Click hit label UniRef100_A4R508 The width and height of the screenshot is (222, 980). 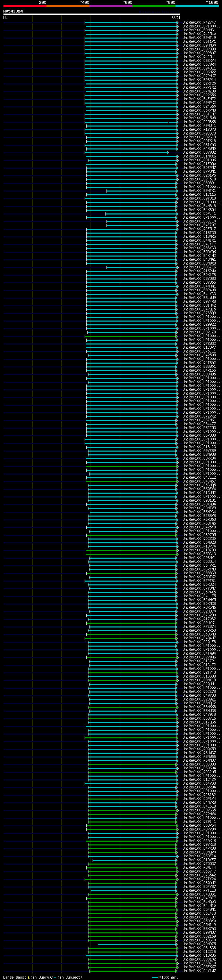tap(199, 355)
